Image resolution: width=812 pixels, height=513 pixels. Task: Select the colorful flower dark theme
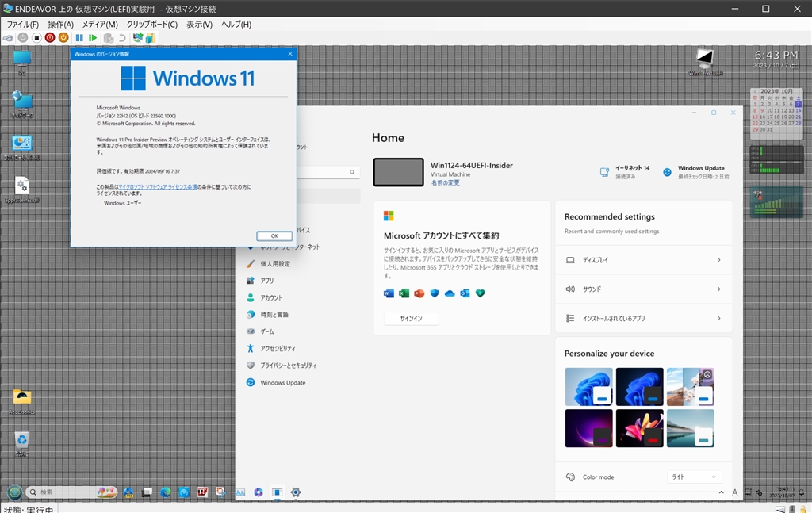[x=640, y=428]
